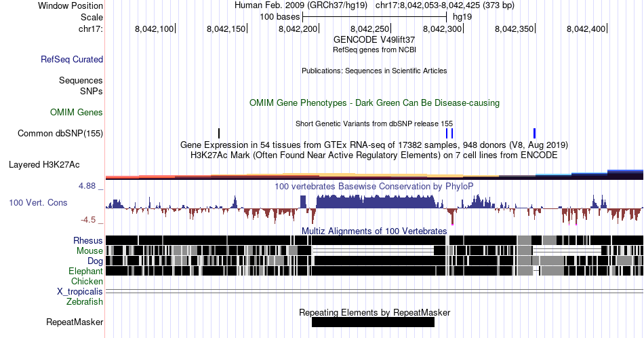The image size is (644, 338).
Task: Click the Sequences track label
Action: 81,80
